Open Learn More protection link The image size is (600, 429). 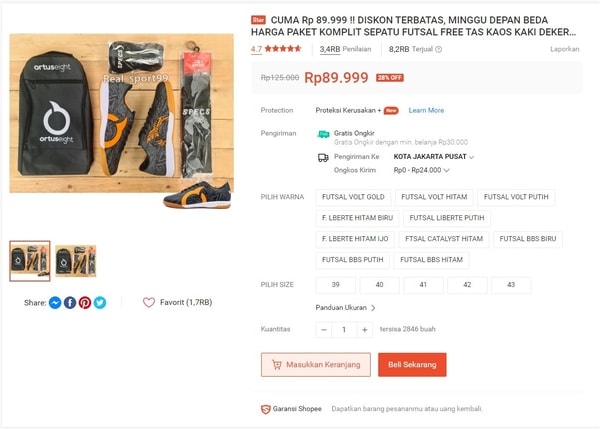[x=426, y=111]
